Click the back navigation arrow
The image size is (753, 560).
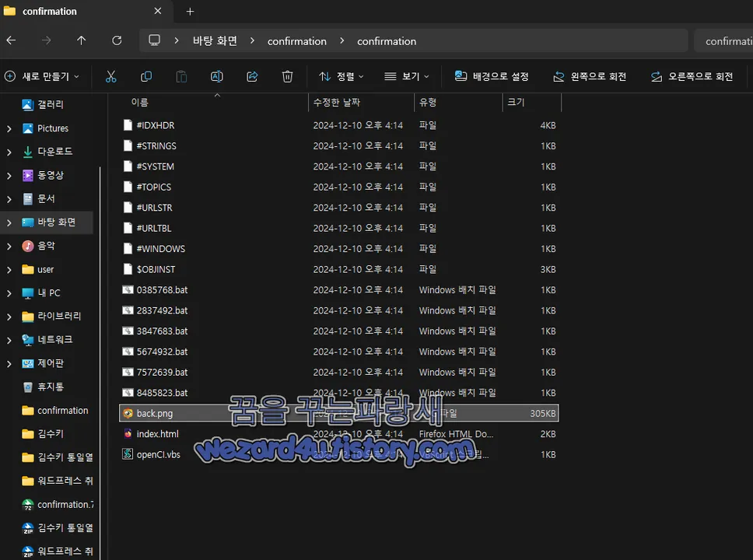(x=12, y=40)
